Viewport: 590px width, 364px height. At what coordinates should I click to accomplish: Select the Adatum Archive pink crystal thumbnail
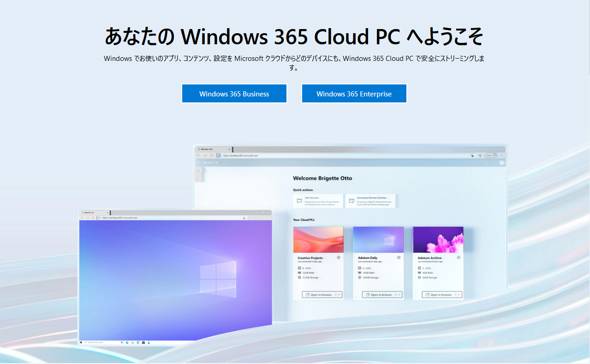(x=438, y=239)
